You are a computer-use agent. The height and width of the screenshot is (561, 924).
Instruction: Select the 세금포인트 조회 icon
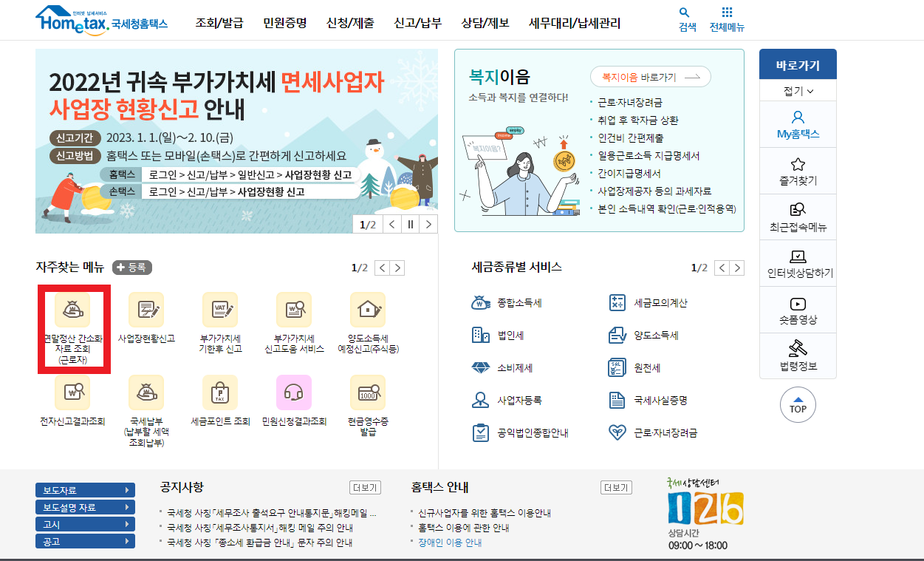click(x=219, y=399)
